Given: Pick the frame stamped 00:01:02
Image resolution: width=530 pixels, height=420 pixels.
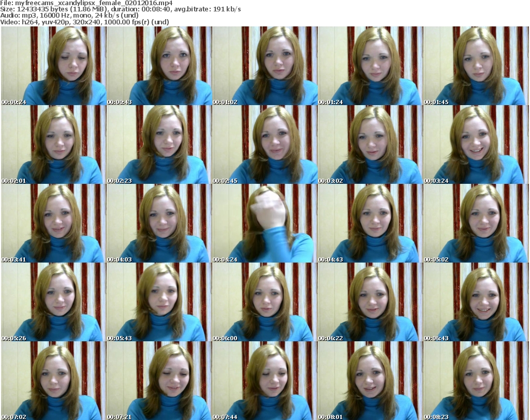Looking at the screenshot, I should (x=264, y=66).
